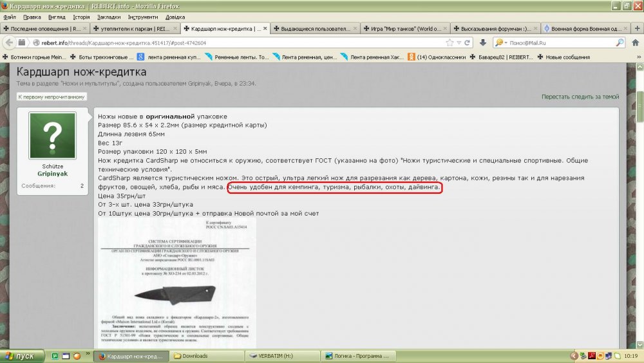Open the пуск Start button
The image size is (644, 363).
click(x=21, y=356)
